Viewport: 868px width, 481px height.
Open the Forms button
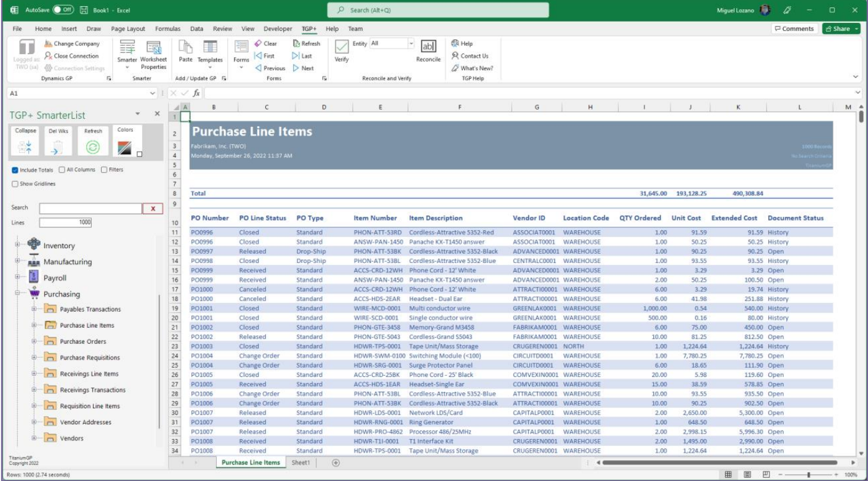(x=241, y=53)
